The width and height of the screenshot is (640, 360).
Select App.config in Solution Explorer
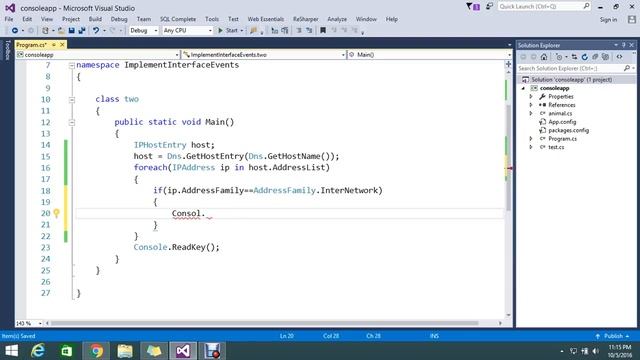pos(562,122)
